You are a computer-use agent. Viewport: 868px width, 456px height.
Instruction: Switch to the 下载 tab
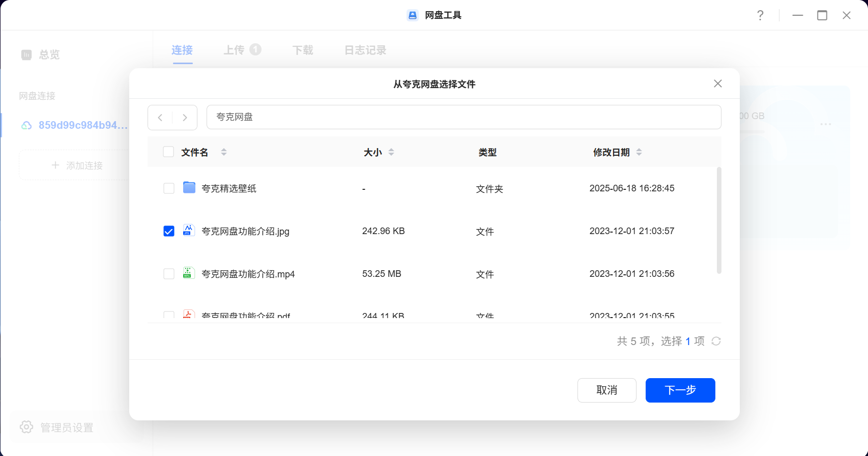[303, 50]
